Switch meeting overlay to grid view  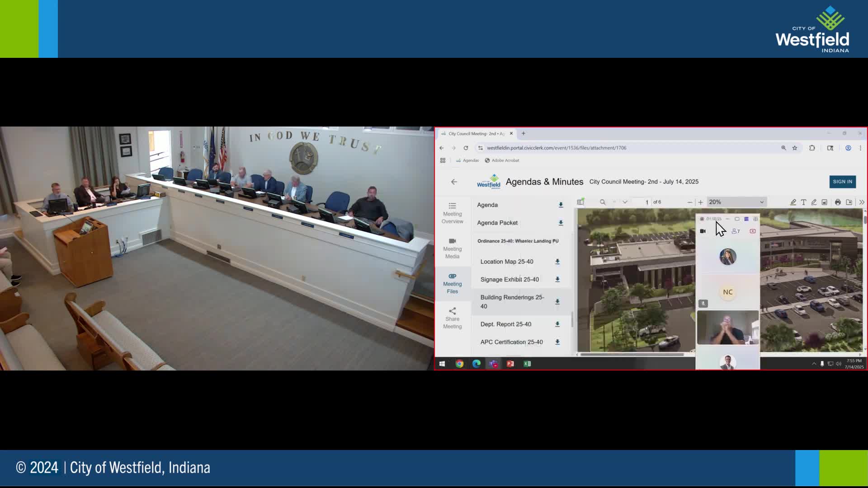(755, 219)
